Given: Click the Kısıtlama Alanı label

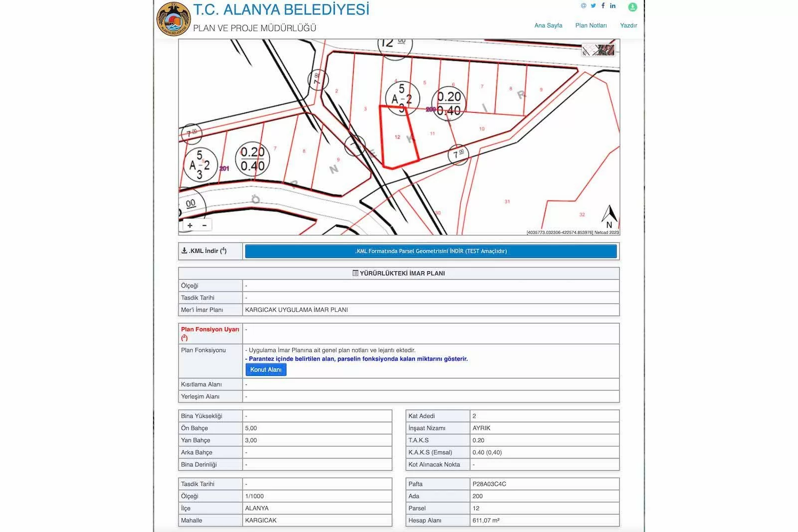Looking at the screenshot, I should [x=201, y=384].
